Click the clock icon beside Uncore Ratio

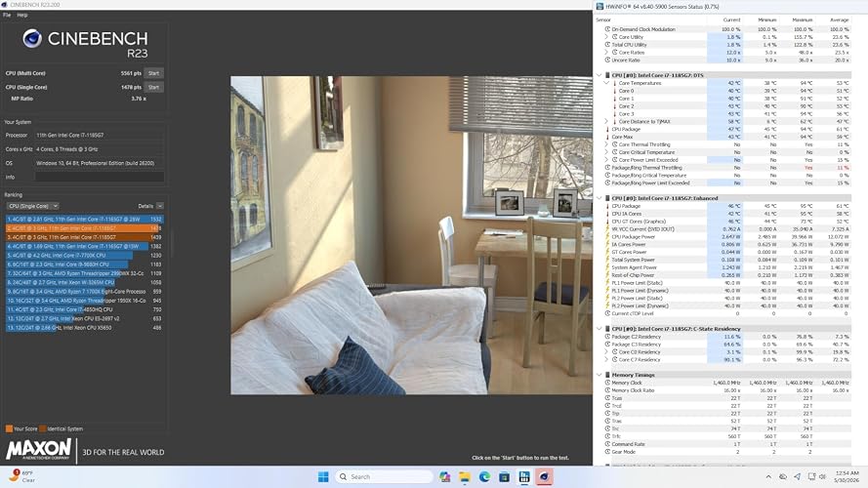point(608,61)
